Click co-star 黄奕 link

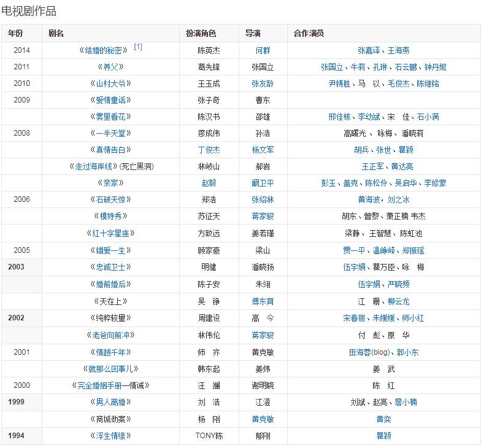383,419
